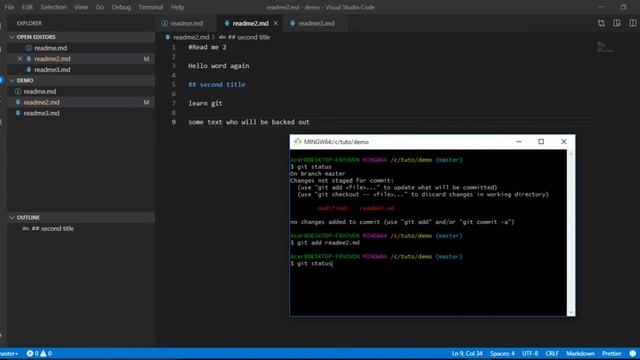The width and height of the screenshot is (640, 360).
Task: Close readme2.md in Open Editors list
Action: coord(20,59)
